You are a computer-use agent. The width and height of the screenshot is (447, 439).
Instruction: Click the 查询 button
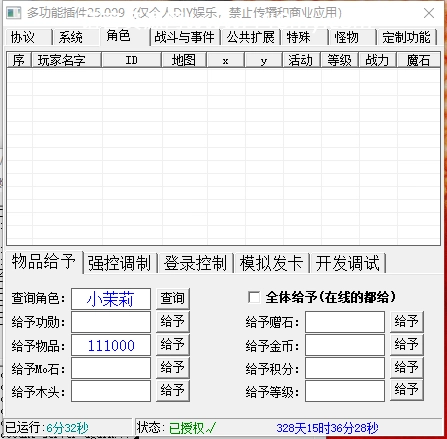[173, 299]
